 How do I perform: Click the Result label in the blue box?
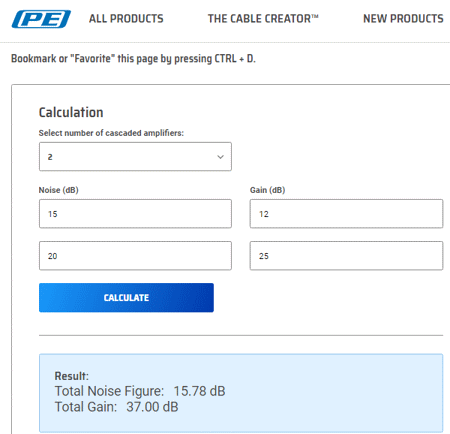click(x=72, y=376)
